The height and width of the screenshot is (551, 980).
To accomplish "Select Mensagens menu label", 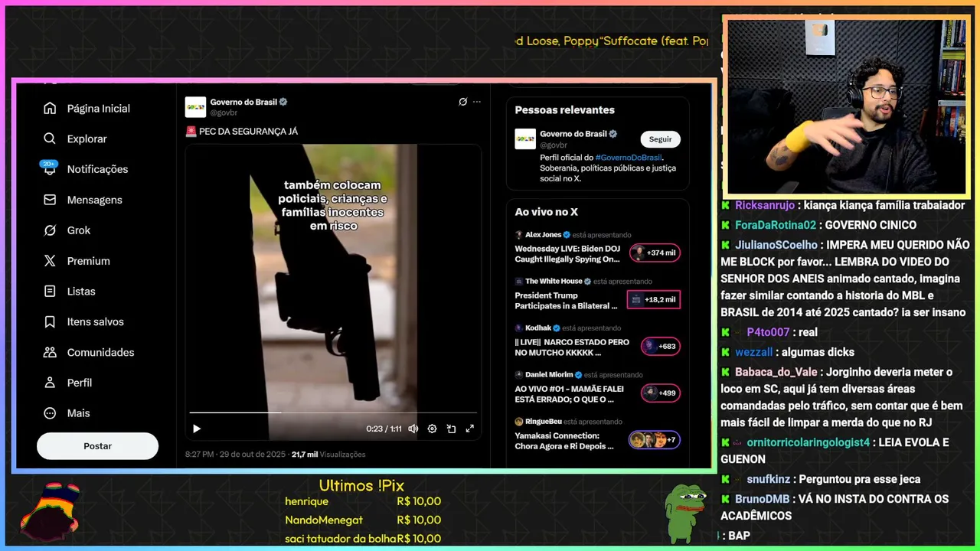I will pos(95,200).
